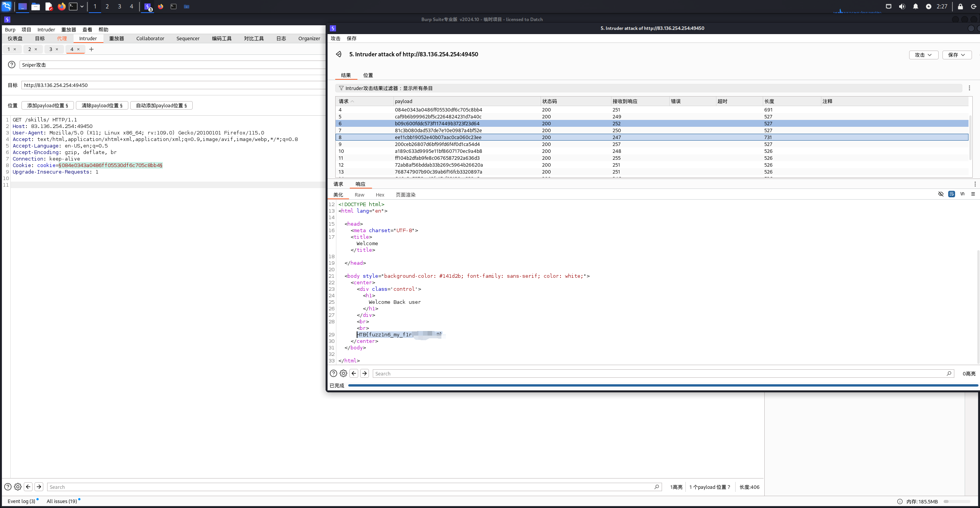980x508 pixels.
Task: Select result row 8 with length 731
Action: 652,137
